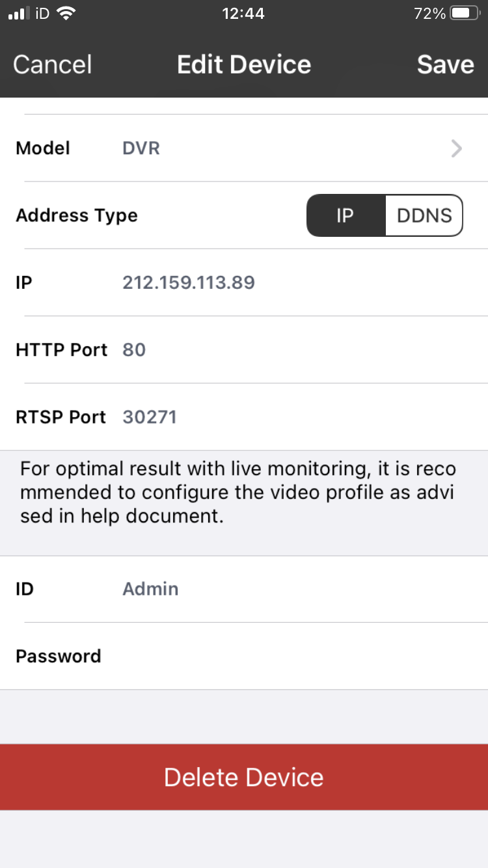Tap the video profile recommendation note
This screenshot has height=868, width=488.
[244, 492]
